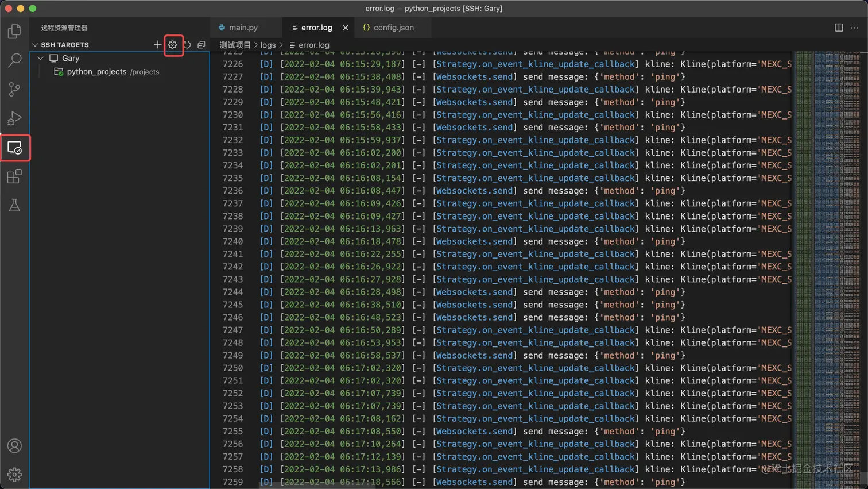Close the error.log tab
Screen dimensions: 868x489
pos(346,28)
